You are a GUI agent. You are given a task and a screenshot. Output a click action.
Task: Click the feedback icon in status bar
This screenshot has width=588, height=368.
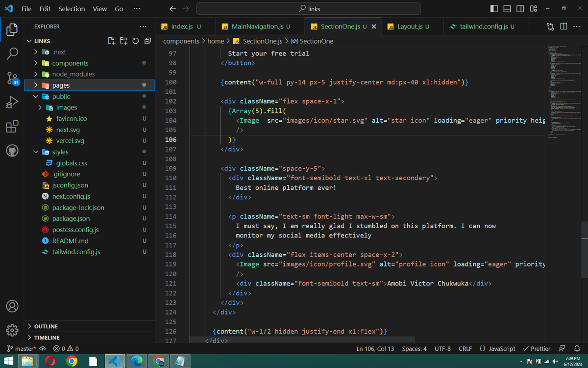[x=563, y=348]
